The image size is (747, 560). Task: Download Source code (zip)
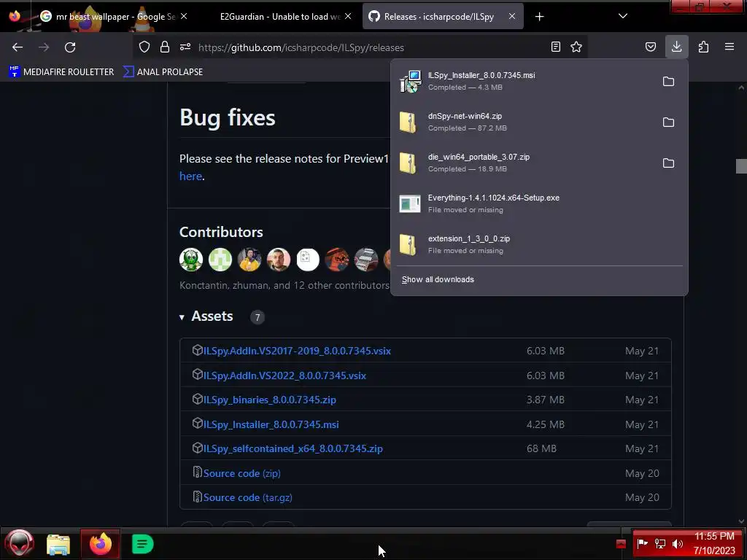pos(242,473)
